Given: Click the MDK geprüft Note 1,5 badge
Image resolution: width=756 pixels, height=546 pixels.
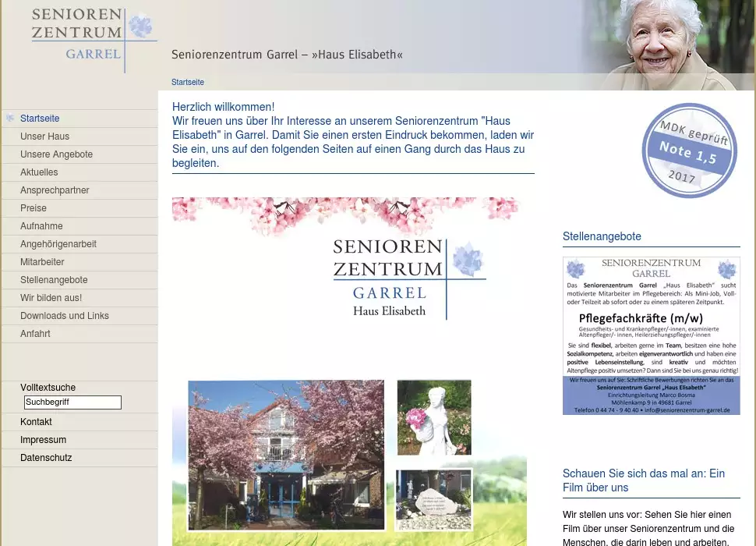Looking at the screenshot, I should 689,151.
